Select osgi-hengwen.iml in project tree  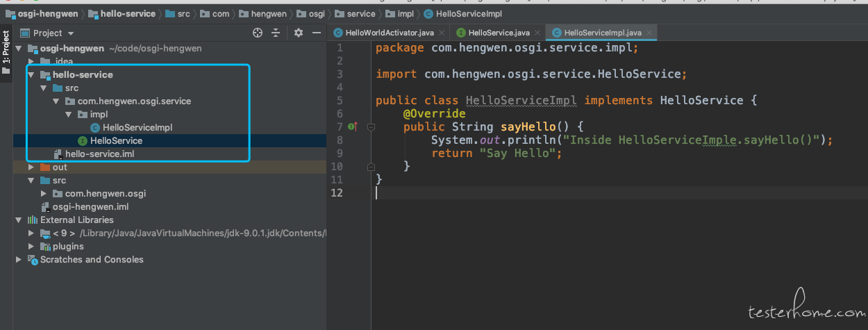click(x=90, y=206)
